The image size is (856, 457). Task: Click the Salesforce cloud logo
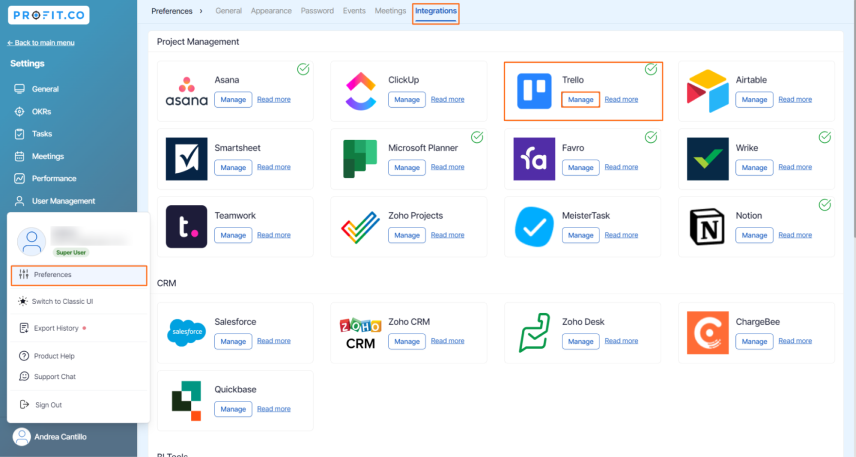coord(187,333)
